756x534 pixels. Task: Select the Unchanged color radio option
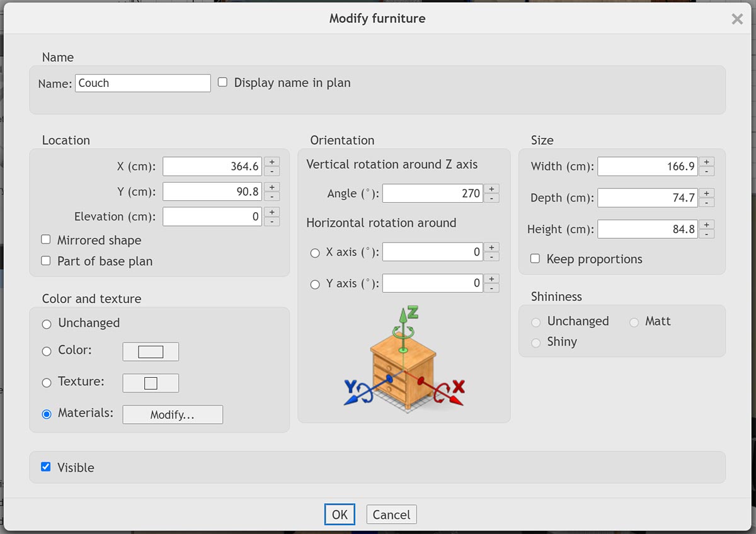[x=47, y=324]
